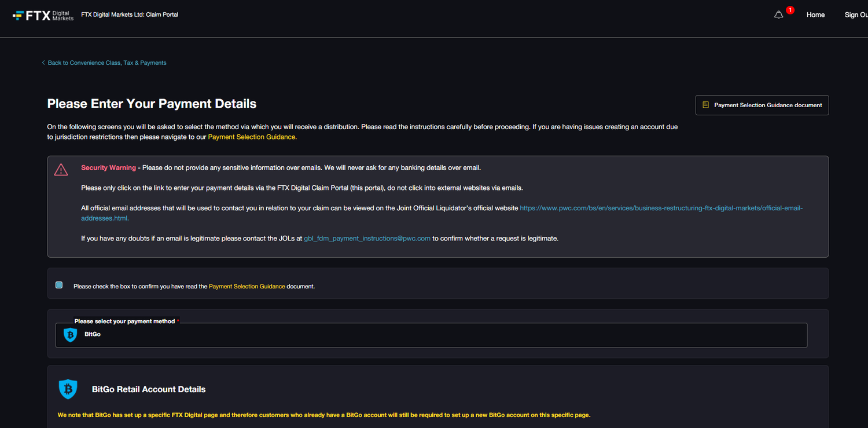Click the FTX Digital Markets logo
Screen dimensions: 868x428
point(43,15)
